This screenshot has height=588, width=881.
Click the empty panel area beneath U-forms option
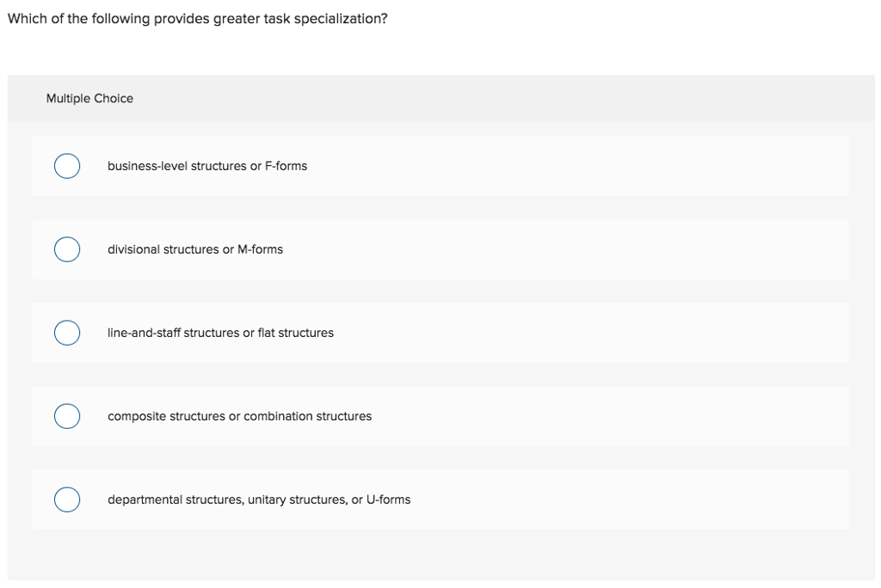(441, 554)
